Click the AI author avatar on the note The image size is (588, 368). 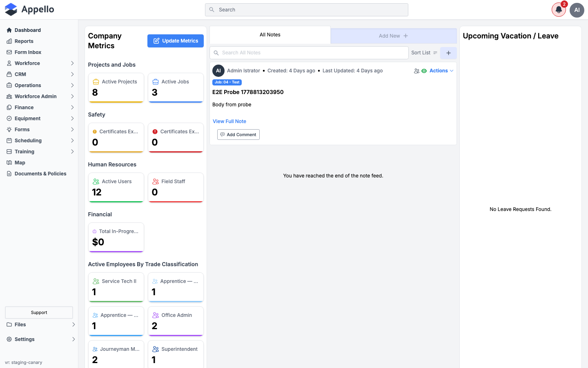click(x=218, y=71)
